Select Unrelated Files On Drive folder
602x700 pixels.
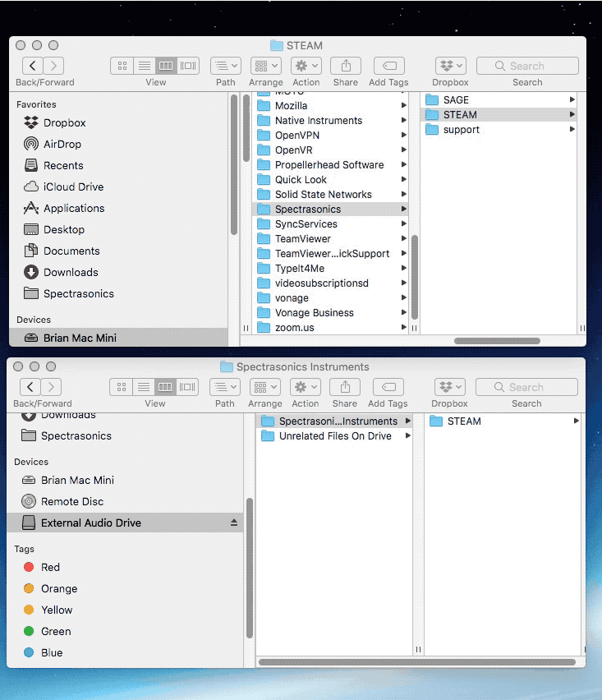(335, 435)
